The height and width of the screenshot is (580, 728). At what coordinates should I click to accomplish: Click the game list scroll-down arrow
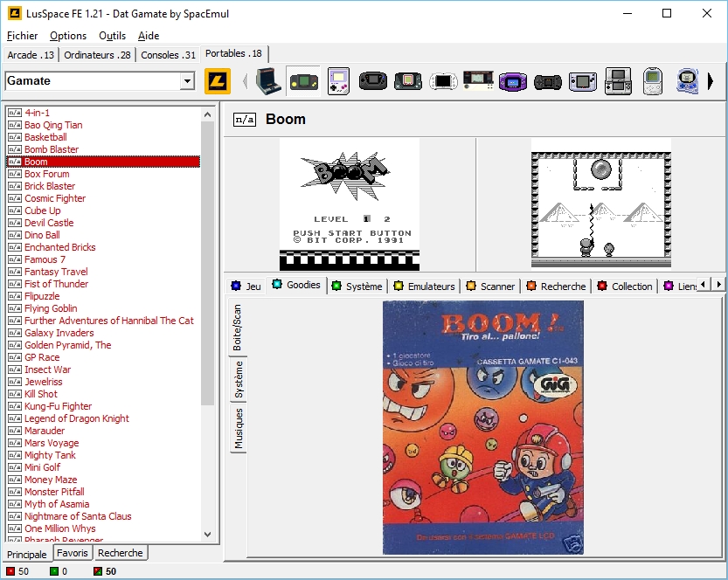(x=207, y=535)
